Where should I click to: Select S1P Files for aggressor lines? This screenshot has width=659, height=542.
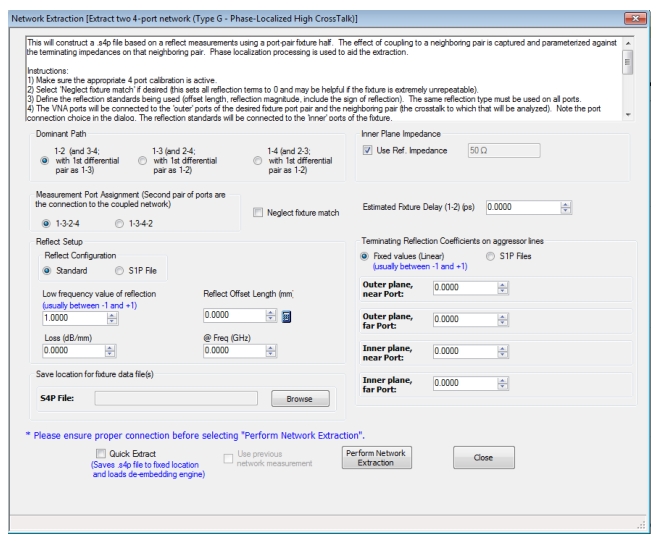[490, 256]
